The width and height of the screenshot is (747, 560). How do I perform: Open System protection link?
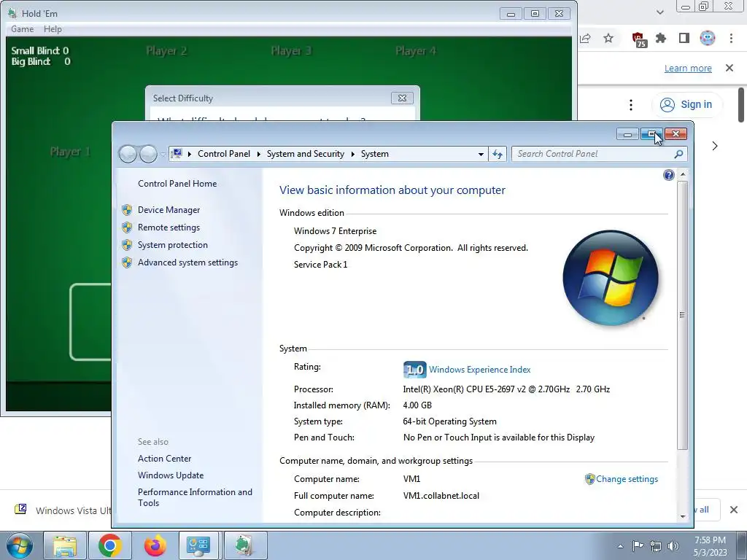(172, 245)
